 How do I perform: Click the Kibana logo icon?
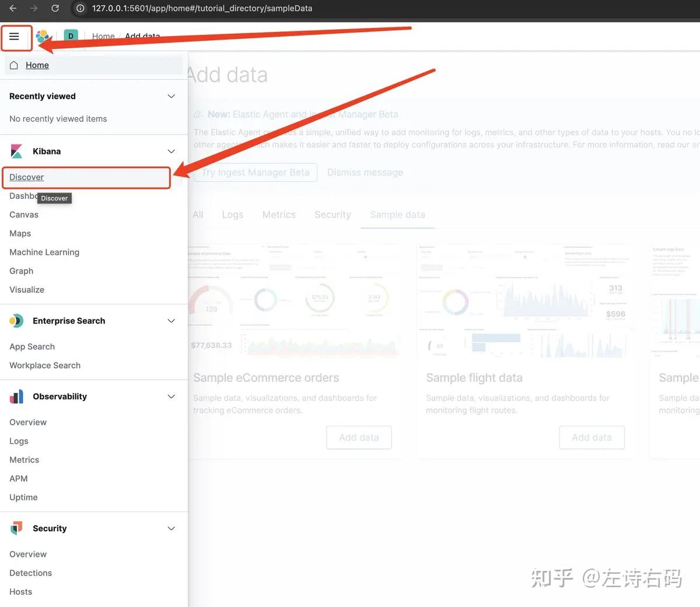coord(16,151)
